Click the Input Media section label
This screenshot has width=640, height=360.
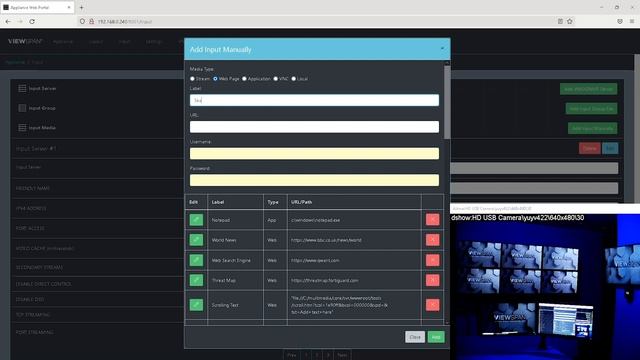(42, 128)
